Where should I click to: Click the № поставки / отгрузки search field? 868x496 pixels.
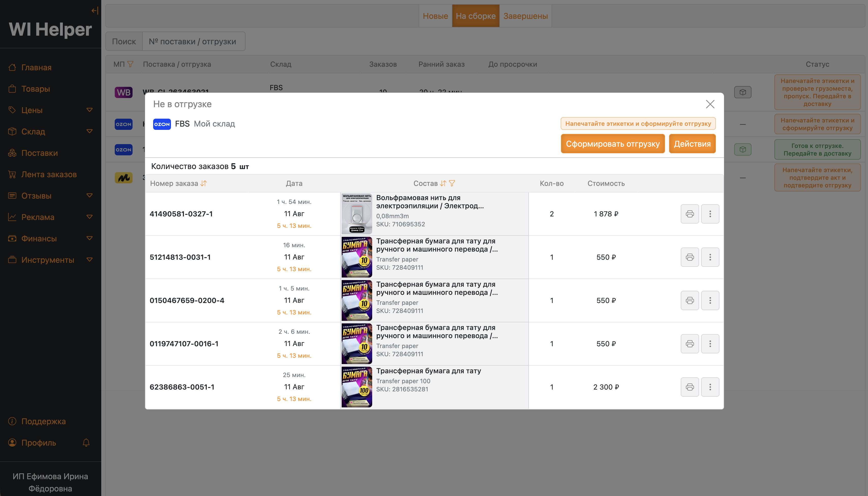[194, 42]
